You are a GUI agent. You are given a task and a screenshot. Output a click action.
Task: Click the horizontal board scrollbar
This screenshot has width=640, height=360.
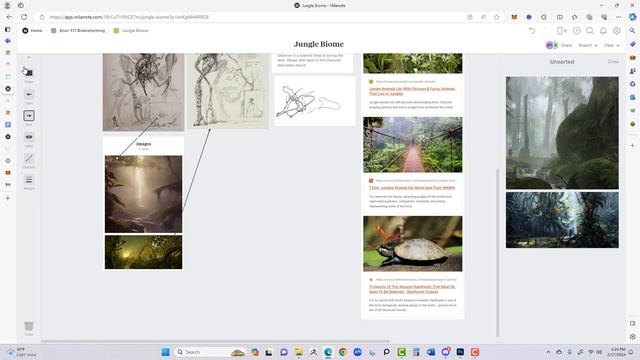(215, 341)
